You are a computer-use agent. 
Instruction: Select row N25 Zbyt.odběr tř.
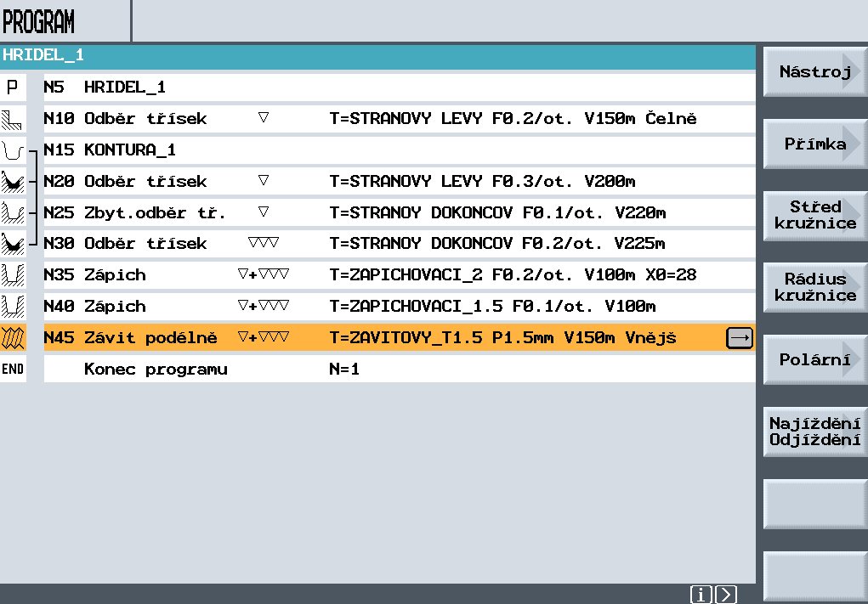coord(399,212)
